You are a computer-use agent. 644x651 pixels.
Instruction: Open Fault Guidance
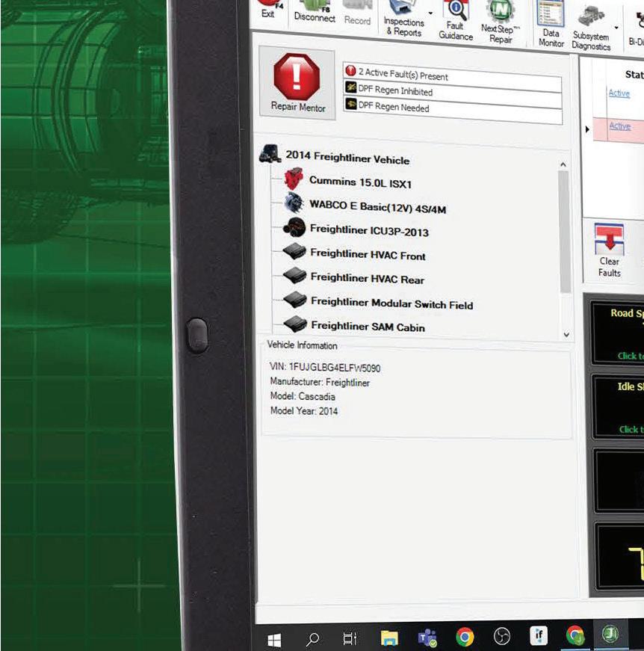click(x=456, y=21)
